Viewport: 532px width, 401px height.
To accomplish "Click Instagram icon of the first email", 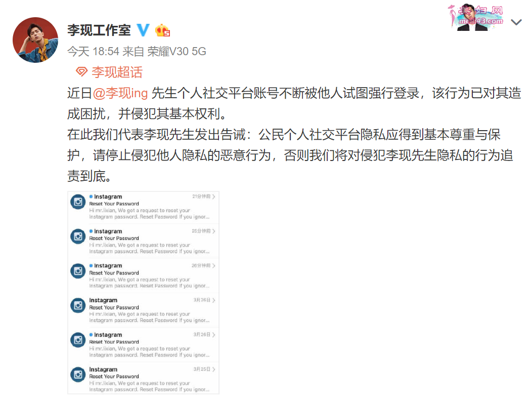I will [x=78, y=202].
